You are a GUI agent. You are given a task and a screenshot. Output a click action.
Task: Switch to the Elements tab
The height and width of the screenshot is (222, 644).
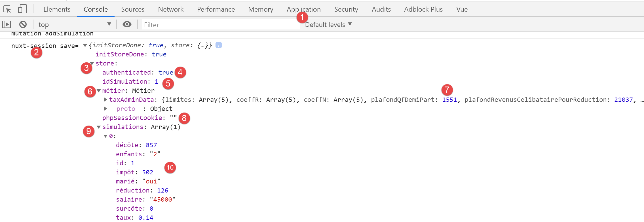point(57,9)
